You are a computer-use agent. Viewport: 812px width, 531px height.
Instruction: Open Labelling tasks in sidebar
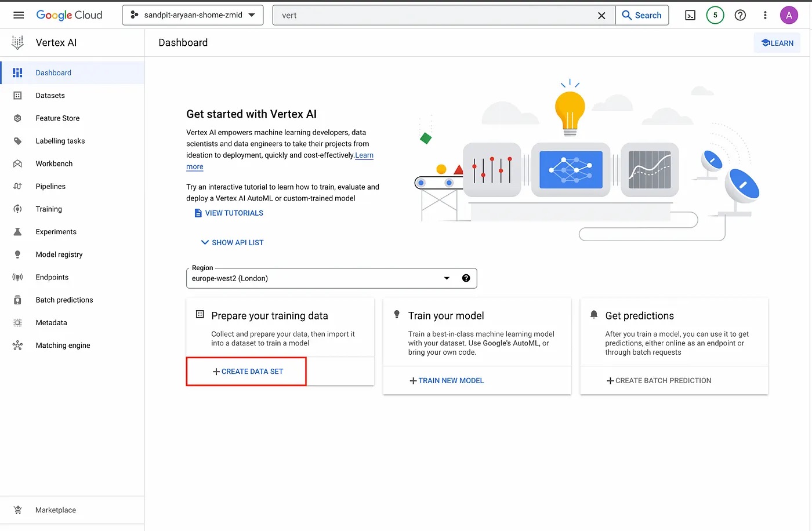pyautogui.click(x=60, y=141)
